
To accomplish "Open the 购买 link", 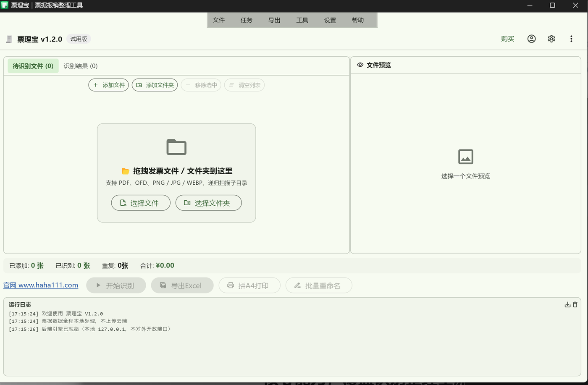I will (x=507, y=39).
